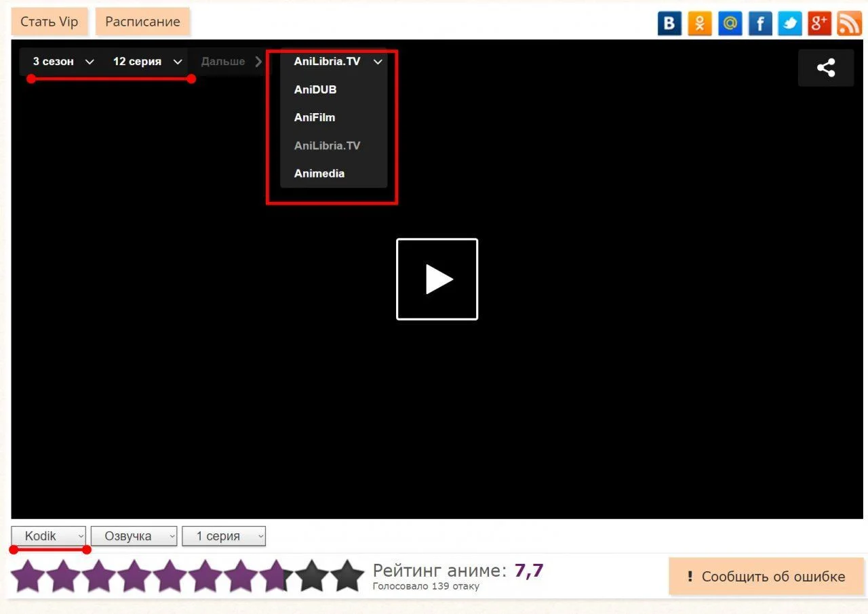This screenshot has height=614, width=868.
Task: Rate the anime five stars
Action: click(170, 576)
